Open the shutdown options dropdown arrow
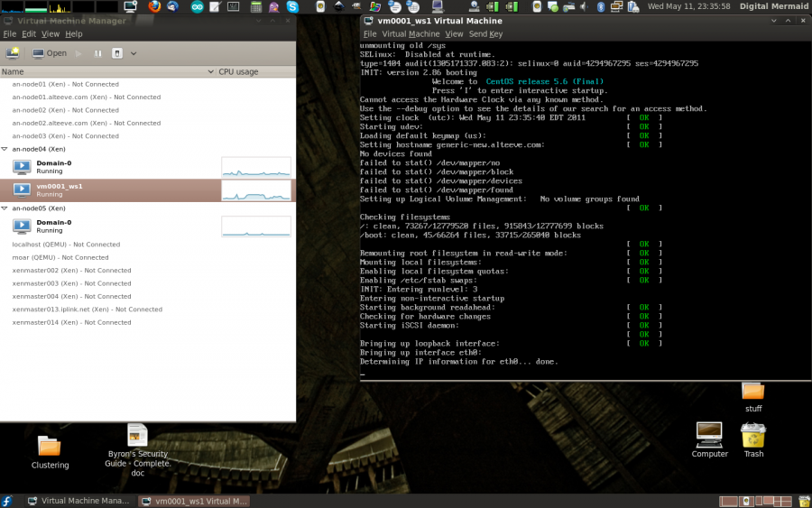Image resolution: width=812 pixels, height=508 pixels. point(134,53)
